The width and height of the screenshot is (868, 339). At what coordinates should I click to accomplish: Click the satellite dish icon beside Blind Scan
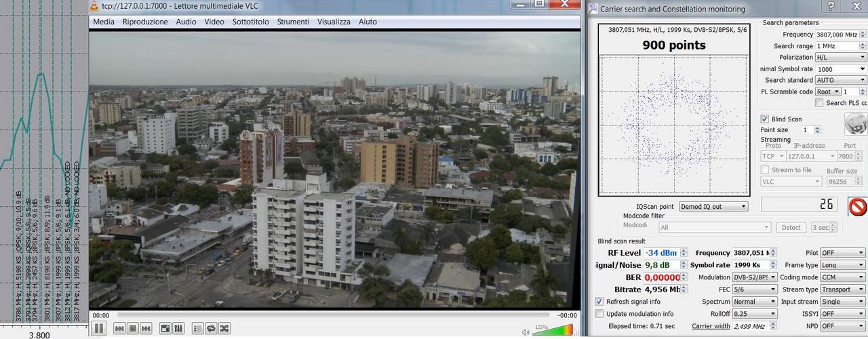[x=856, y=124]
